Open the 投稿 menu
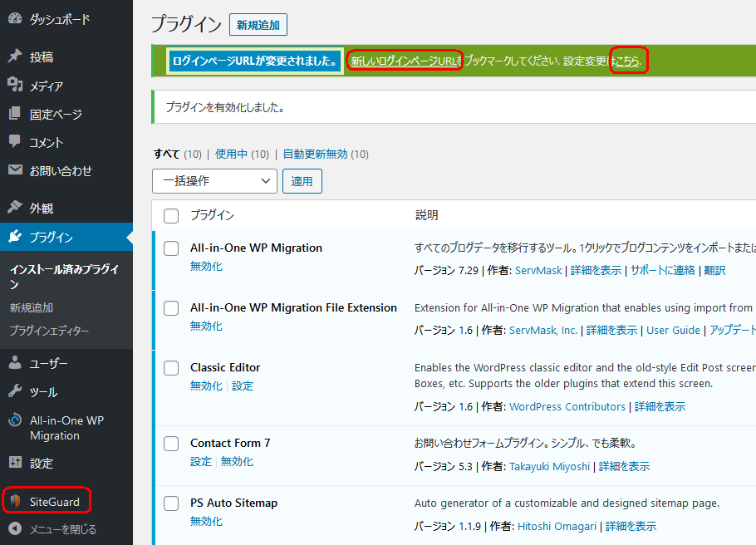The image size is (756, 545). 42,57
